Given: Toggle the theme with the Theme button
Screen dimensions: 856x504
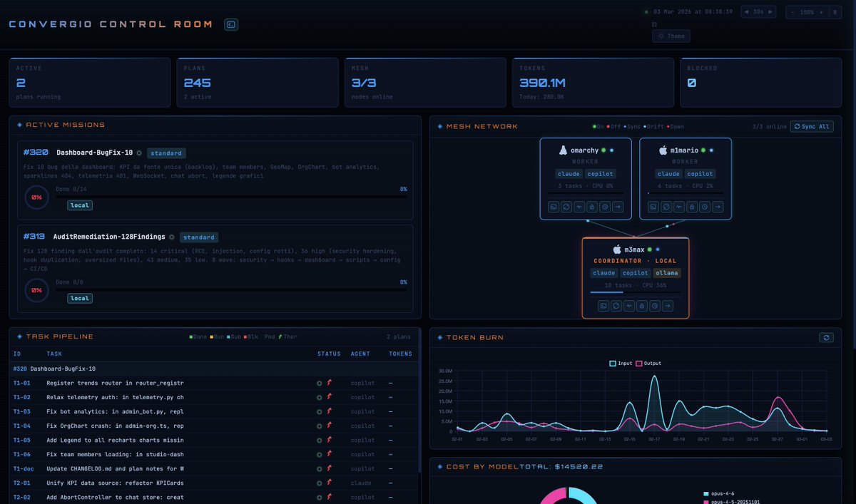Looking at the screenshot, I should pos(671,36).
